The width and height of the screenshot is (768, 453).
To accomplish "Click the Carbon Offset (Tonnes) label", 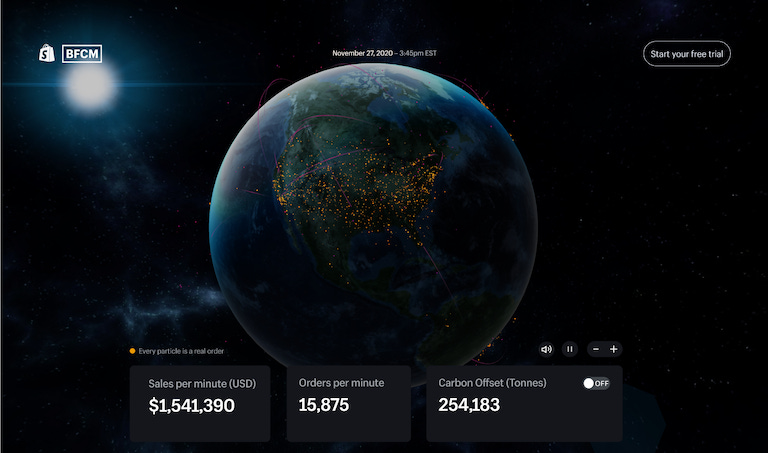I will [x=492, y=383].
